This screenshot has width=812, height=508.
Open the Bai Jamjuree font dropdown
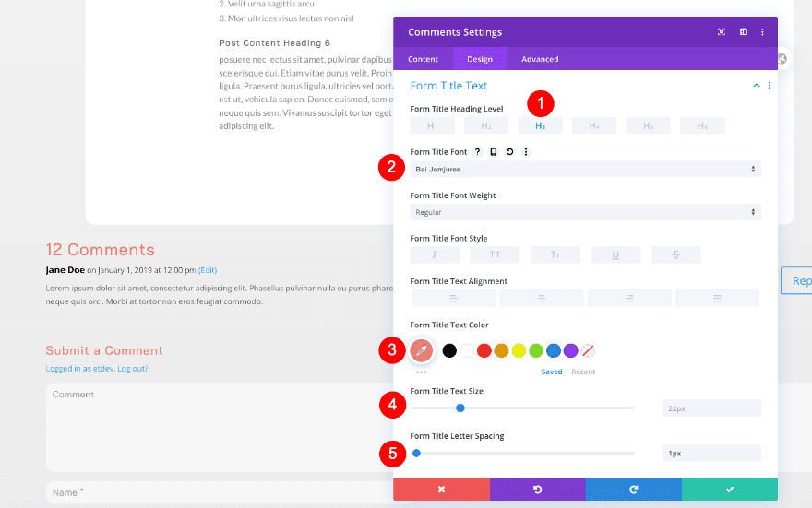[x=585, y=169]
